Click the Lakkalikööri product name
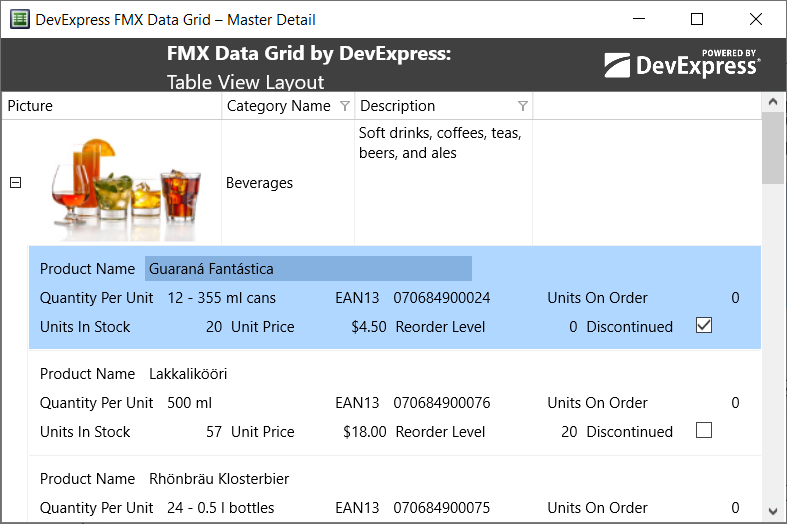This screenshot has width=787, height=524. pos(188,374)
